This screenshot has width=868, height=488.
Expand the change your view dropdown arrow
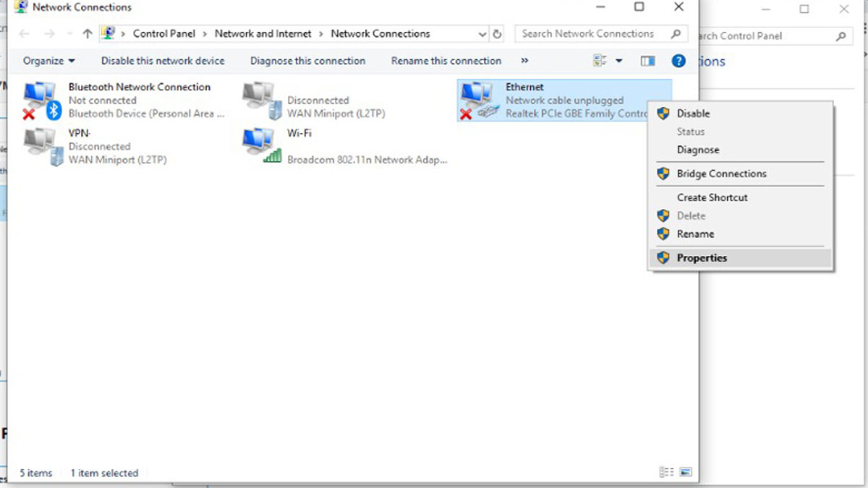tap(619, 61)
